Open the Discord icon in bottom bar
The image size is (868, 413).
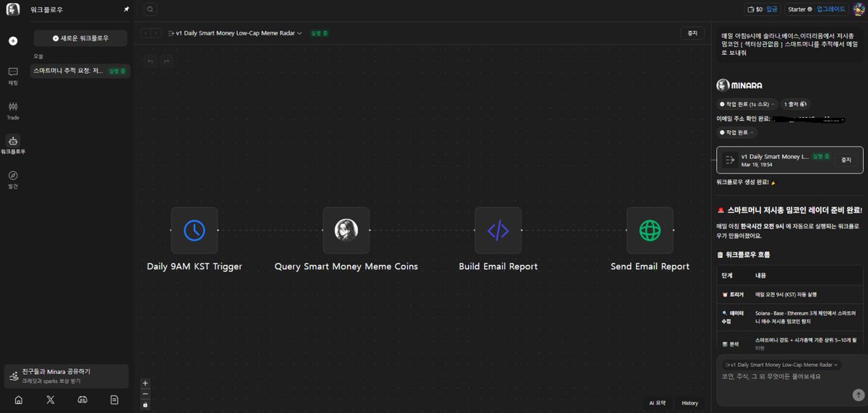point(82,399)
